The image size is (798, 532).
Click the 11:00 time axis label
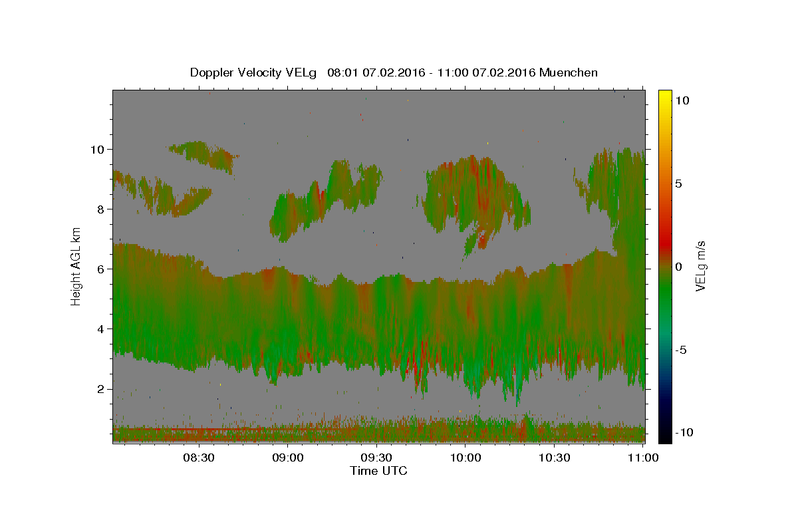(x=643, y=458)
